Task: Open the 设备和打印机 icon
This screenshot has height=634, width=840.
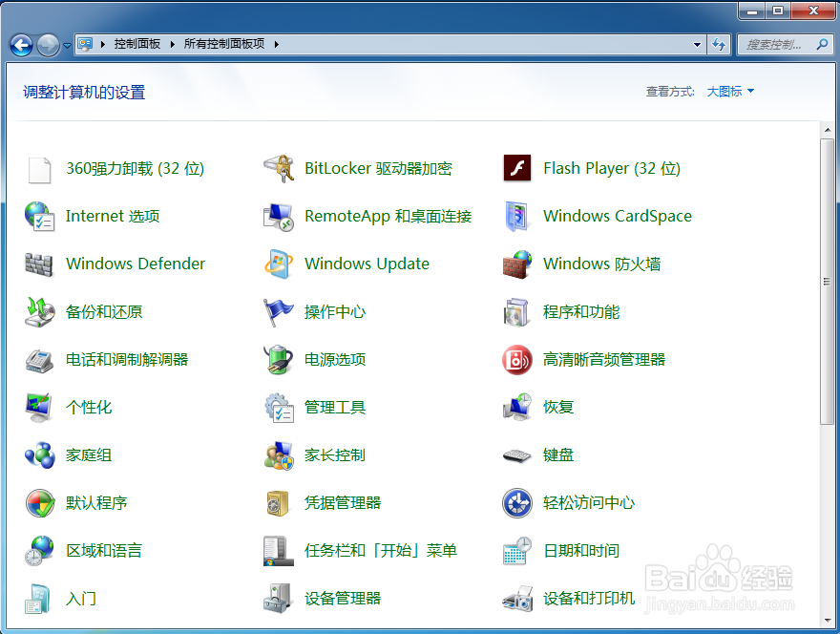Action: tap(517, 600)
